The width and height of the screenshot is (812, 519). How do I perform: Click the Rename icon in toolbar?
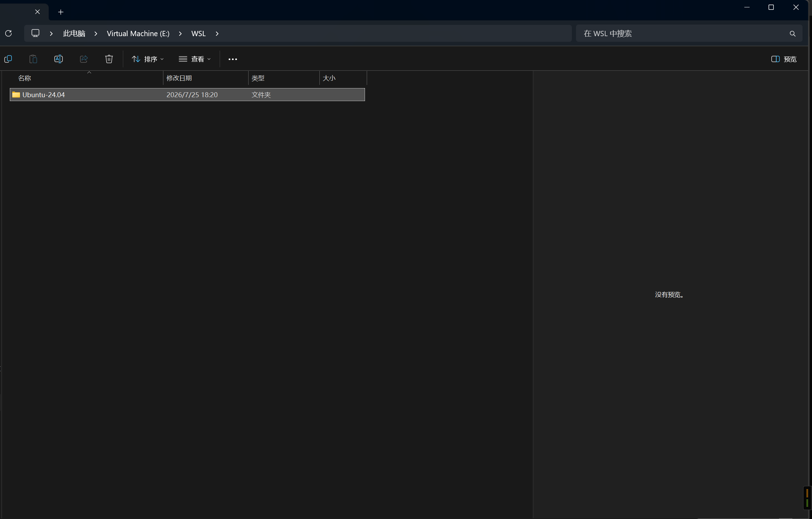59,59
